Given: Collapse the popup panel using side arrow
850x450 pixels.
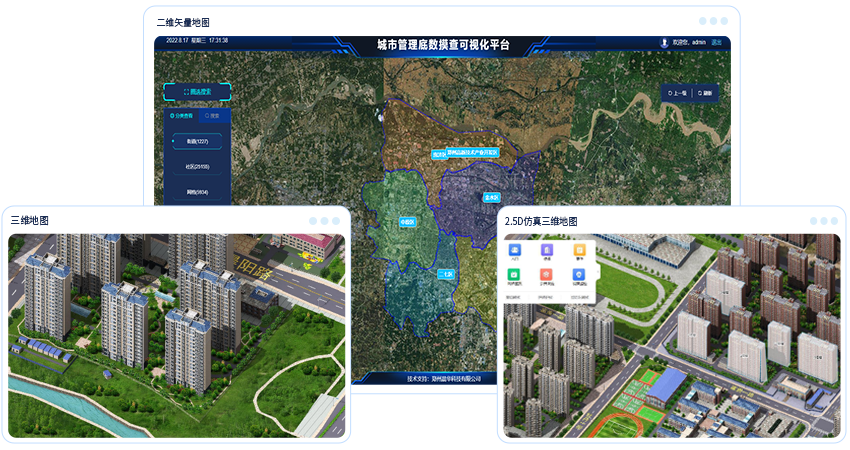Looking at the screenshot, I should coord(598,270).
